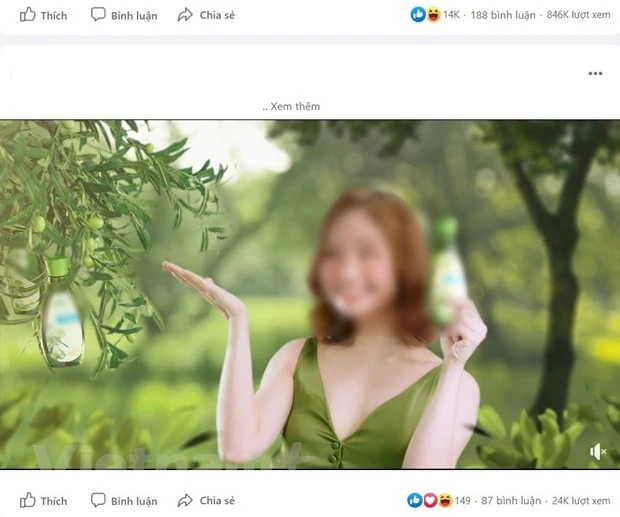Show who reacted via the 149 count
The height and width of the screenshot is (517, 620).
pos(462,500)
